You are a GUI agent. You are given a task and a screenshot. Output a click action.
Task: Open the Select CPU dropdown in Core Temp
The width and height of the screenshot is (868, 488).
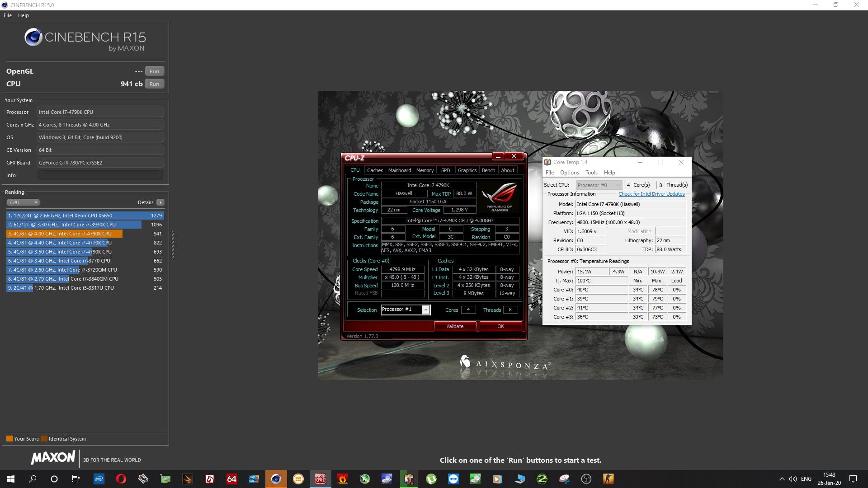(x=599, y=185)
